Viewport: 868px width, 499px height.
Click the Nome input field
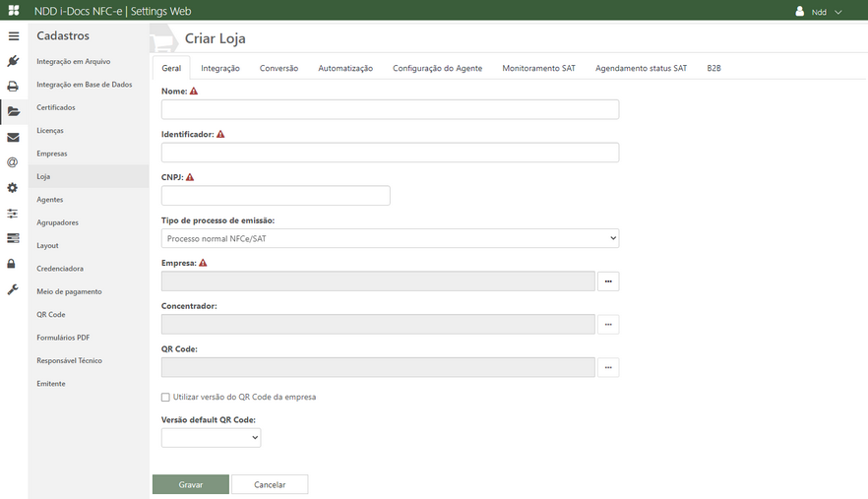390,109
